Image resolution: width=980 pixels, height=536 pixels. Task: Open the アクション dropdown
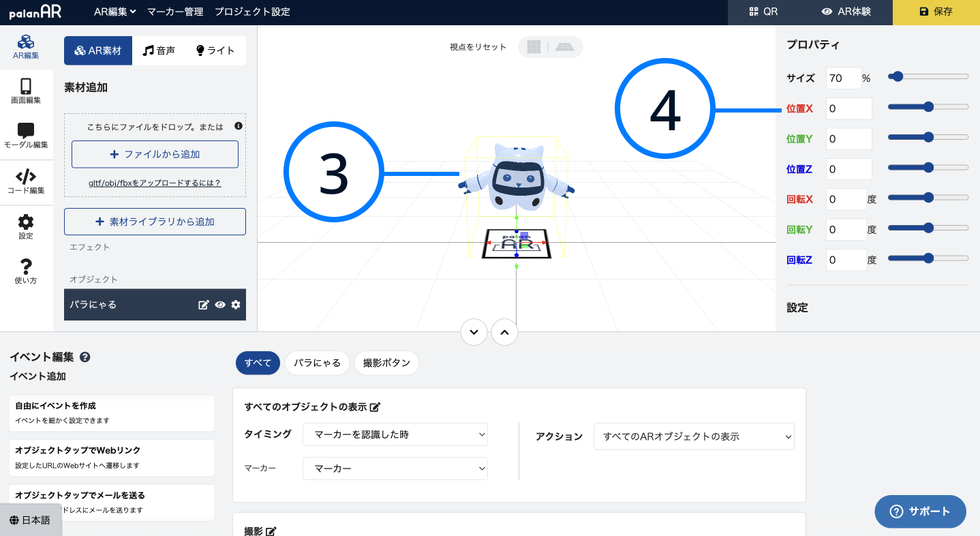(x=694, y=436)
